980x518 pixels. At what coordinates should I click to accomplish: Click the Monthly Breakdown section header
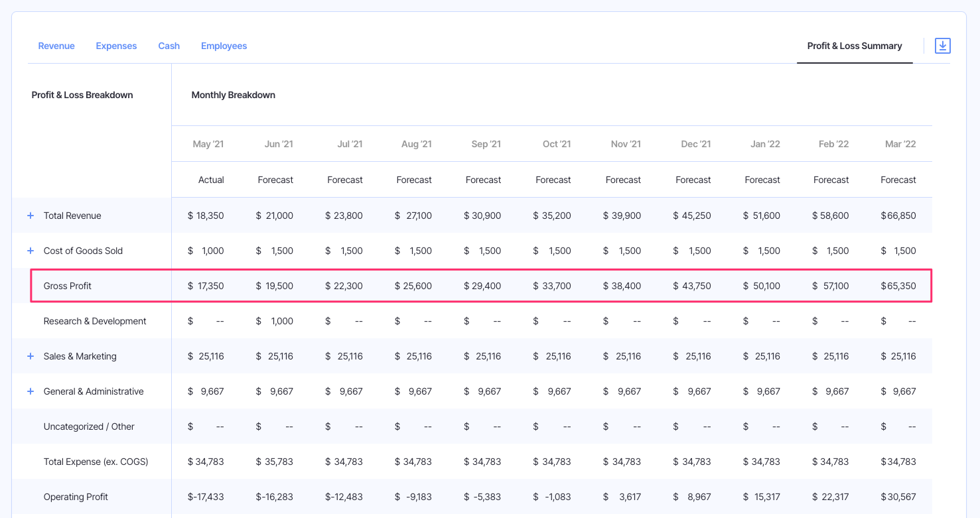click(x=233, y=95)
